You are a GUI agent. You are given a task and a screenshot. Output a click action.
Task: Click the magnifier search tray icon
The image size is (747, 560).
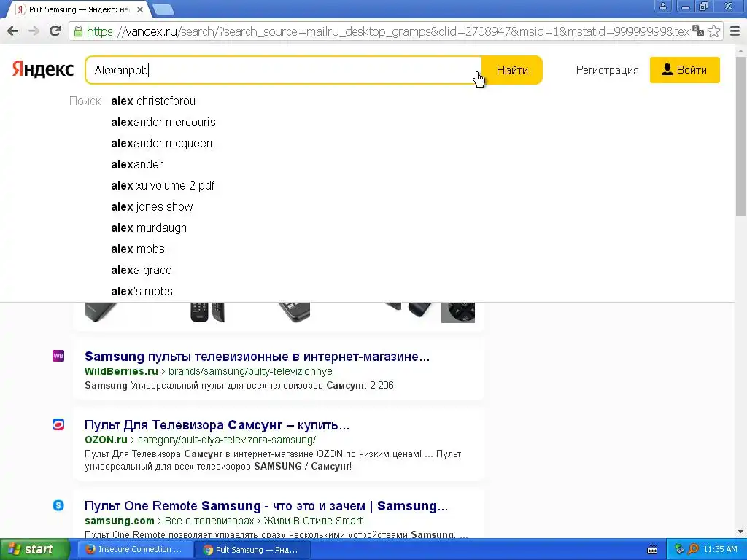[x=693, y=550]
